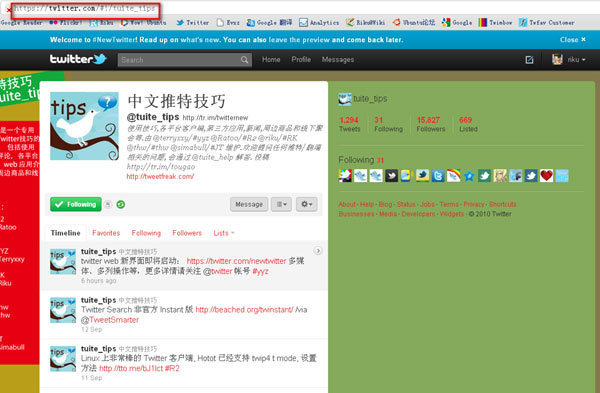Expand the riku account menu
Image resolution: width=600 pixels, height=393 pixels.
coord(576,60)
